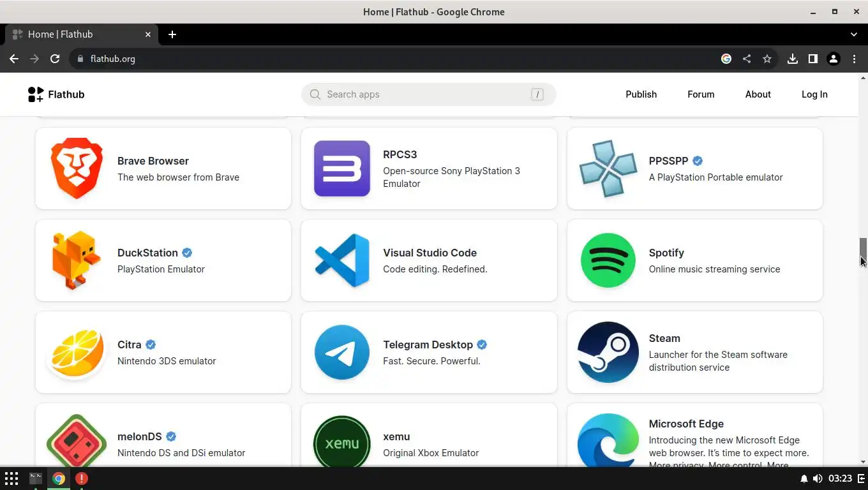The height and width of the screenshot is (490, 868).
Task: Toggle the Chrome side panel icon
Action: click(x=813, y=59)
